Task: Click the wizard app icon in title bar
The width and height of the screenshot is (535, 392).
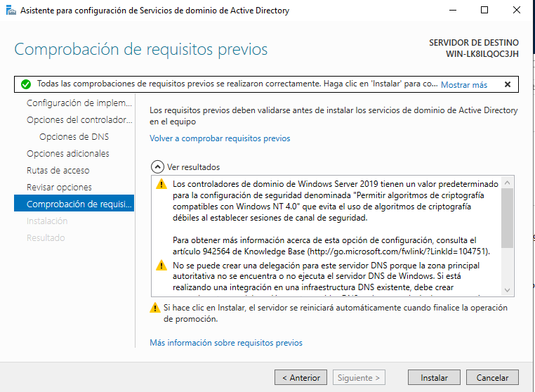Action: pos(11,11)
